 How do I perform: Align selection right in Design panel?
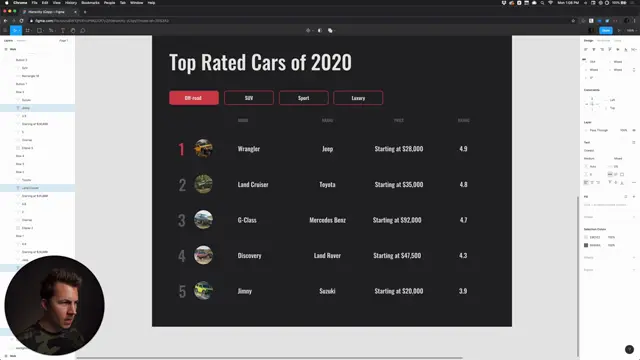pos(602,49)
